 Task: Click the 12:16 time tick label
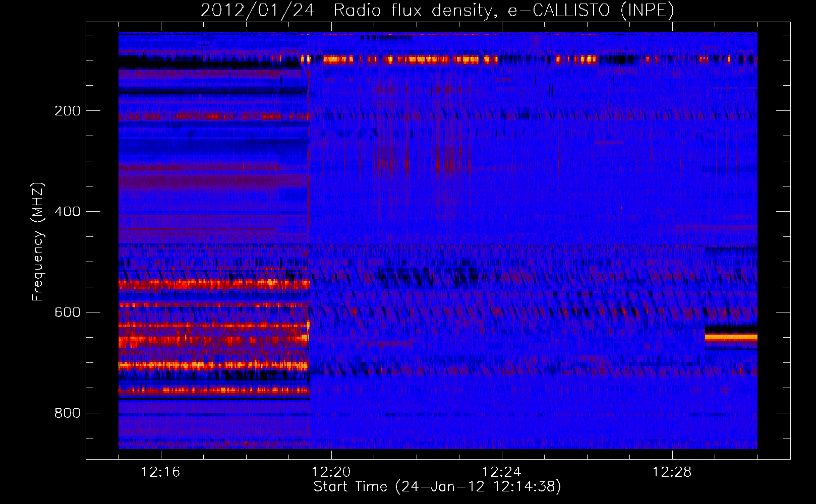pyautogui.click(x=161, y=472)
